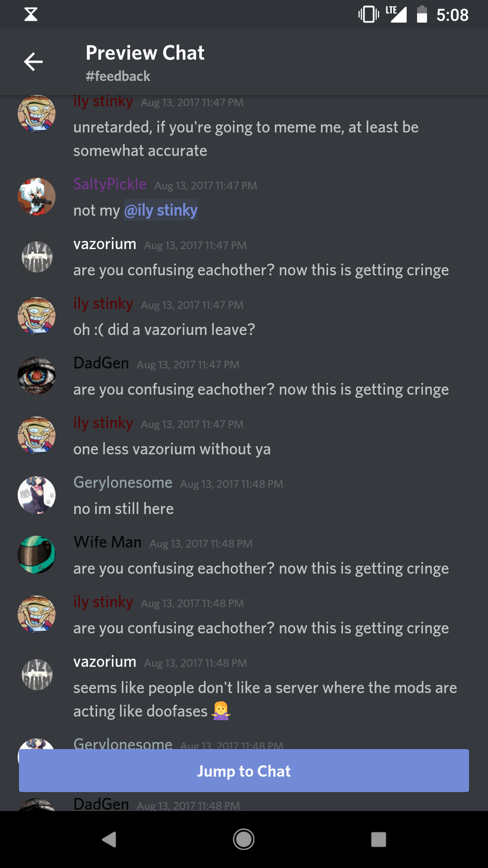This screenshot has height=868, width=488.
Task: Tap Android recent apps button
Action: pyautogui.click(x=379, y=840)
